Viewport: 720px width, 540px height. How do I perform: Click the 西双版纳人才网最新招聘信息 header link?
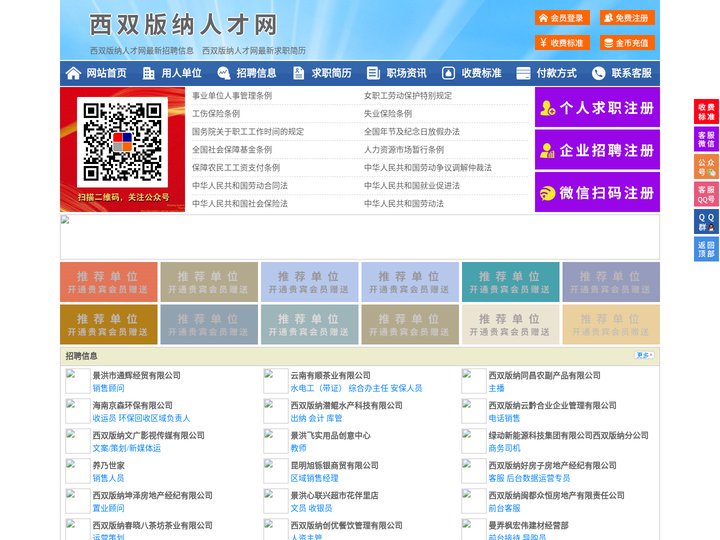click(x=142, y=51)
